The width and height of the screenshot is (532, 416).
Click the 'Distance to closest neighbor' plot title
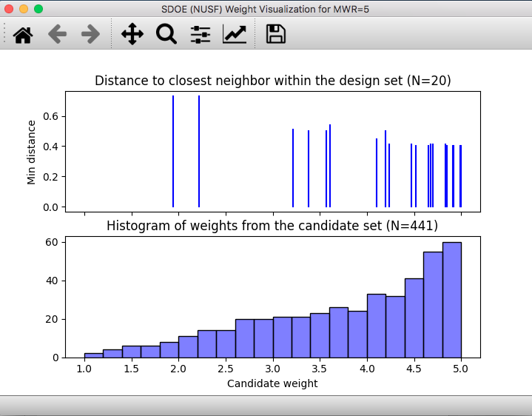pyautogui.click(x=272, y=81)
